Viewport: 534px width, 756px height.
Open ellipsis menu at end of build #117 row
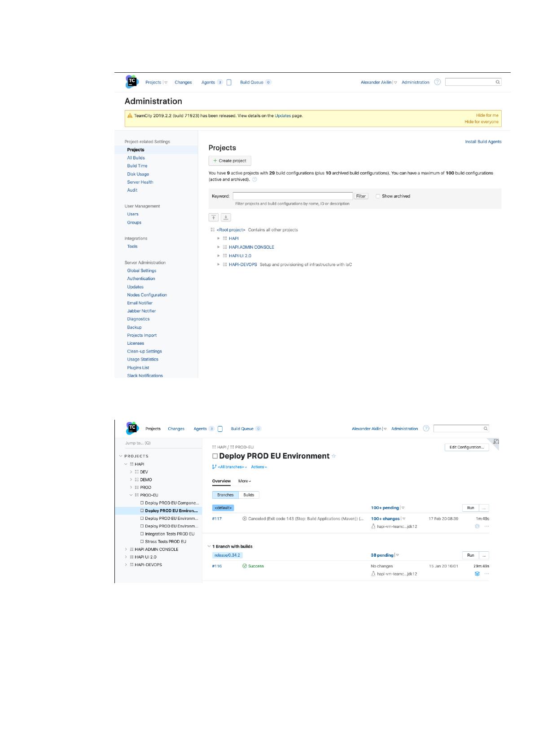(x=486, y=526)
